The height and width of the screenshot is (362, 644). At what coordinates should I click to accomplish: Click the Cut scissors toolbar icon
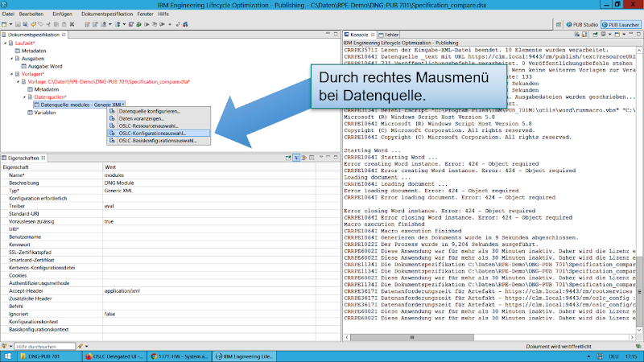pyautogui.click(x=48, y=25)
